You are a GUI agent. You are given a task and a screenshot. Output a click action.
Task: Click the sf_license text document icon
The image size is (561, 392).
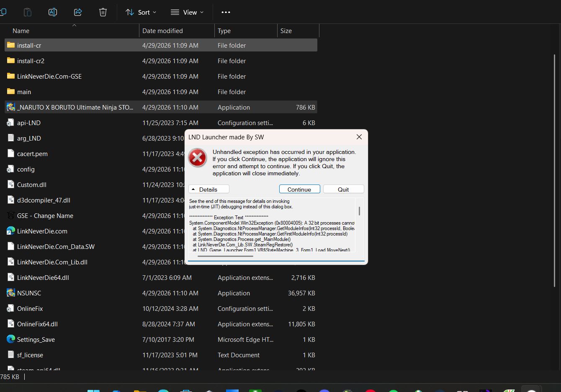coord(11,355)
